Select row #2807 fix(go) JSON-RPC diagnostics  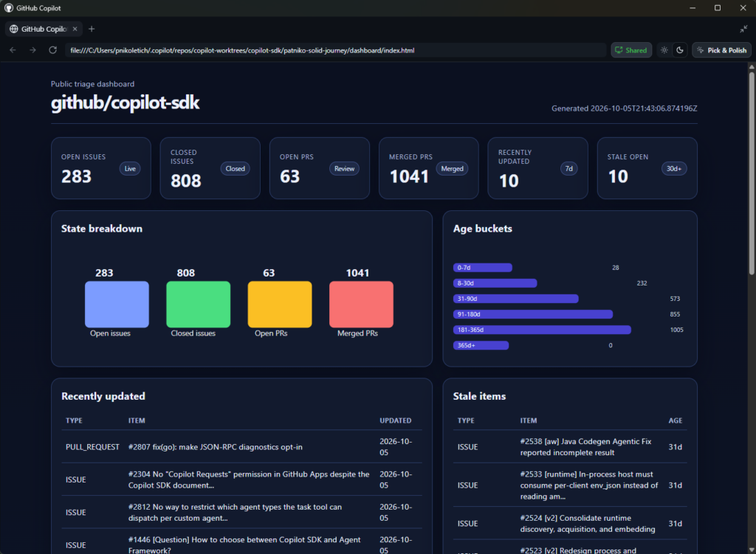[x=241, y=447]
